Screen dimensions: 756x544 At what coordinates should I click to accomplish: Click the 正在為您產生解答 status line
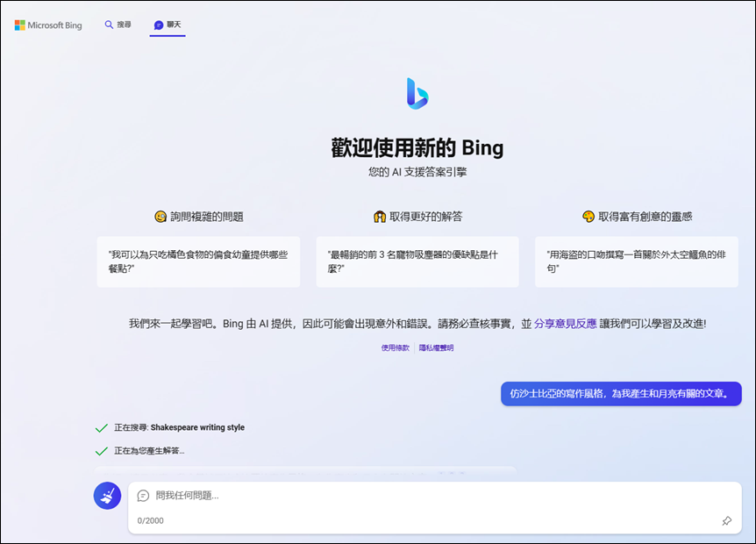pyautogui.click(x=149, y=451)
